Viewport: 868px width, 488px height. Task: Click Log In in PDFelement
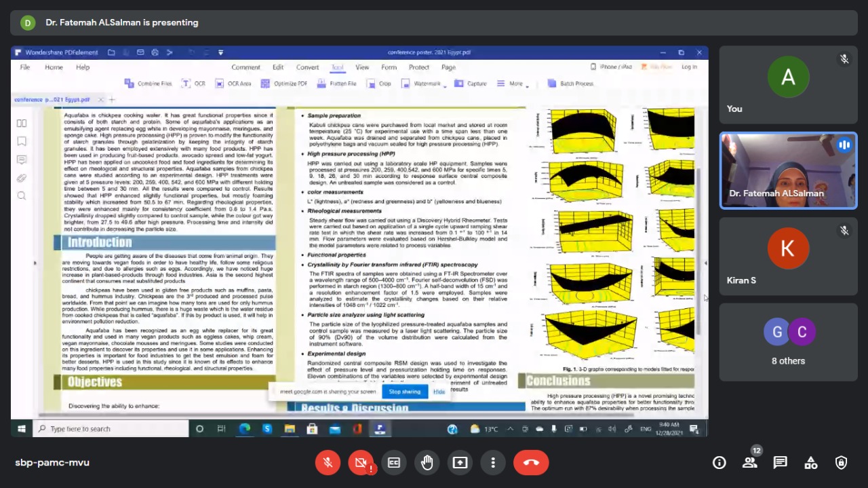tap(689, 67)
